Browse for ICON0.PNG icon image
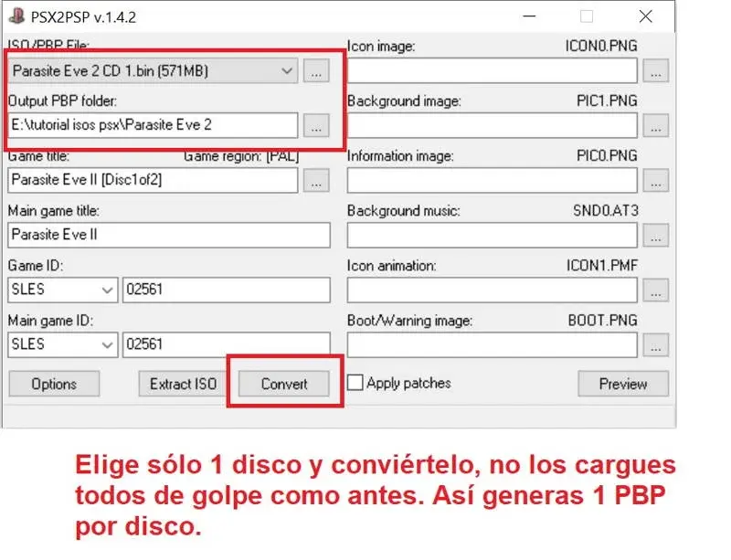The width and height of the screenshot is (731, 560). click(655, 70)
